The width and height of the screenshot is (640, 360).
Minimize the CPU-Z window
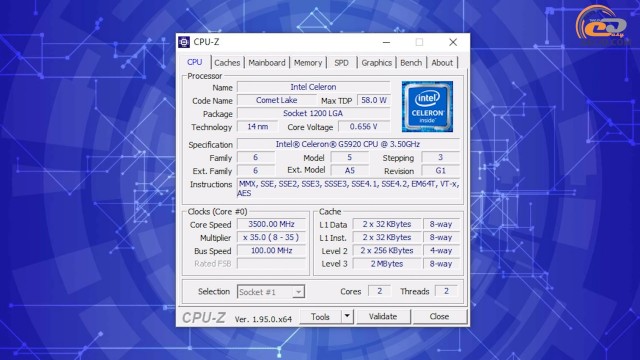click(386, 42)
